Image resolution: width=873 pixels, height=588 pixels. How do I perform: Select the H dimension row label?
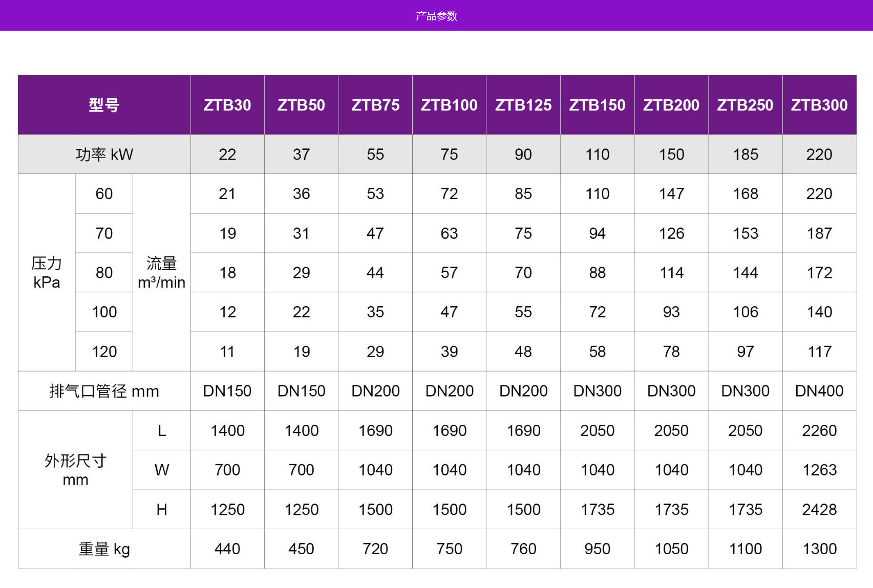pyautogui.click(x=161, y=509)
